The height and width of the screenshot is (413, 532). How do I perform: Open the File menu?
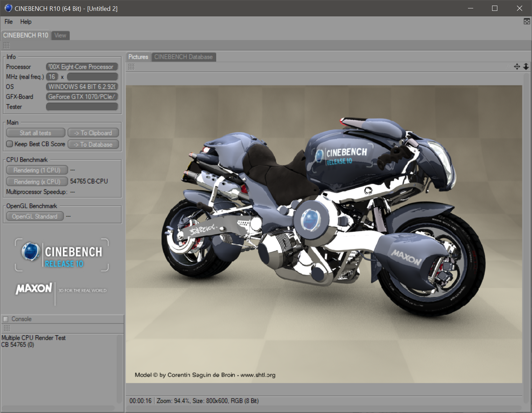(8, 22)
